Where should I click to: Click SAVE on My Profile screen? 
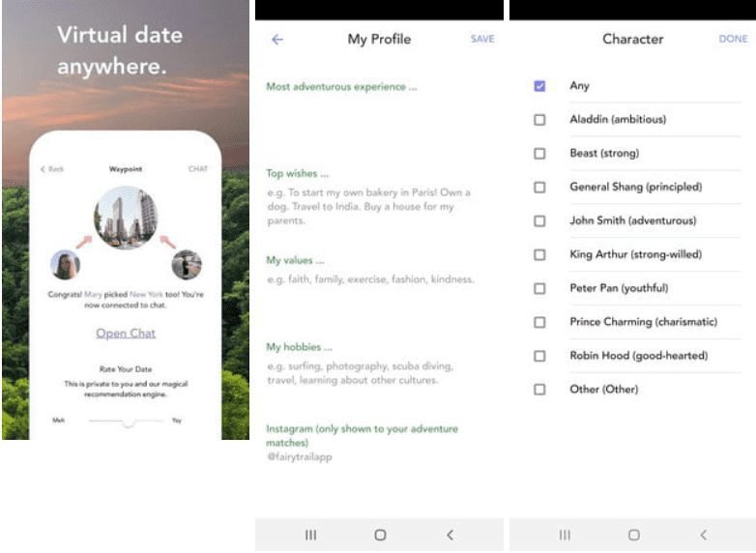pos(481,40)
